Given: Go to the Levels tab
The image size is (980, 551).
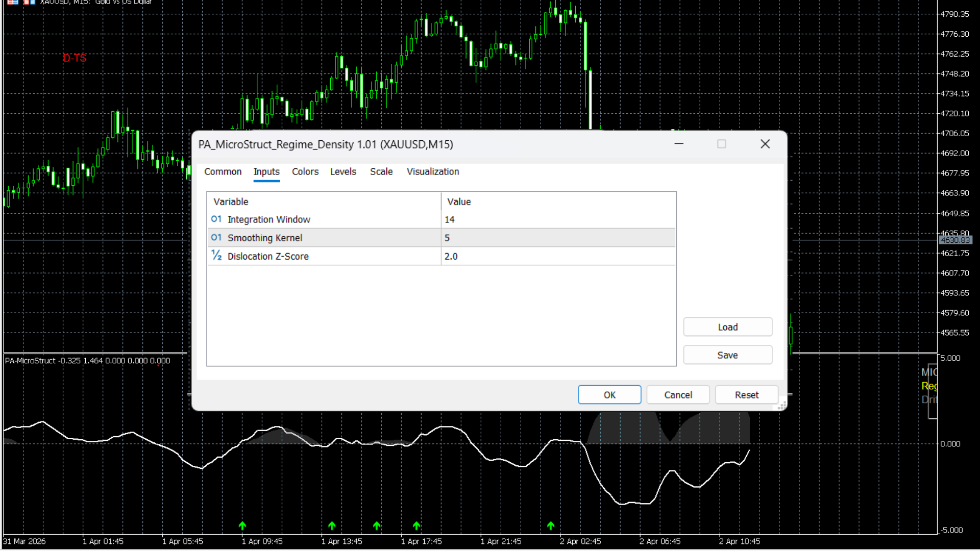Looking at the screenshot, I should (342, 172).
